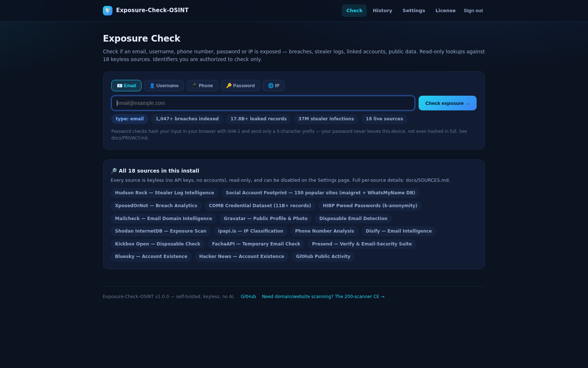The image size is (588, 368).
Task: Click the 'Social Account Footprint' source chip
Action: coord(320,193)
